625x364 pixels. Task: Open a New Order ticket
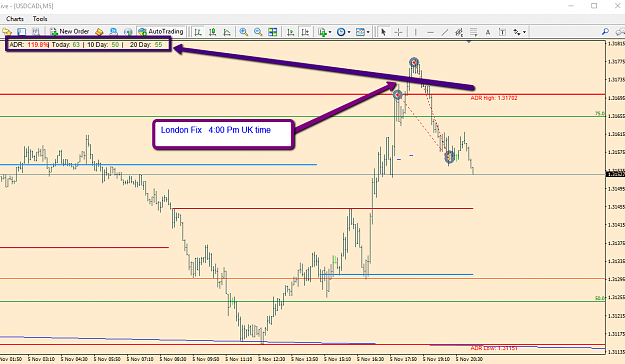pyautogui.click(x=69, y=31)
